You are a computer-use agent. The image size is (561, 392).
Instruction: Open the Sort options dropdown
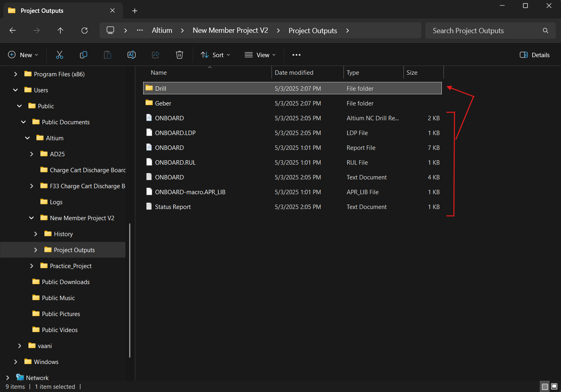[x=216, y=55]
